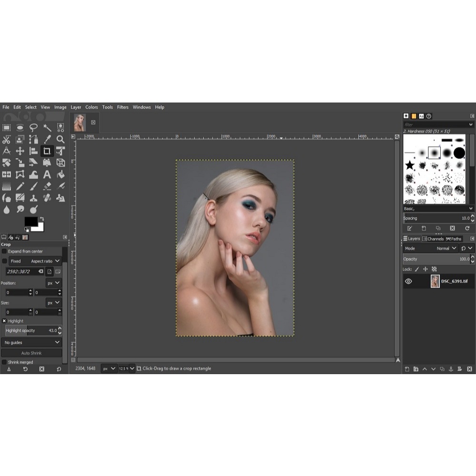Select the Move tool
Screen dimensions: 476x476
tap(20, 151)
